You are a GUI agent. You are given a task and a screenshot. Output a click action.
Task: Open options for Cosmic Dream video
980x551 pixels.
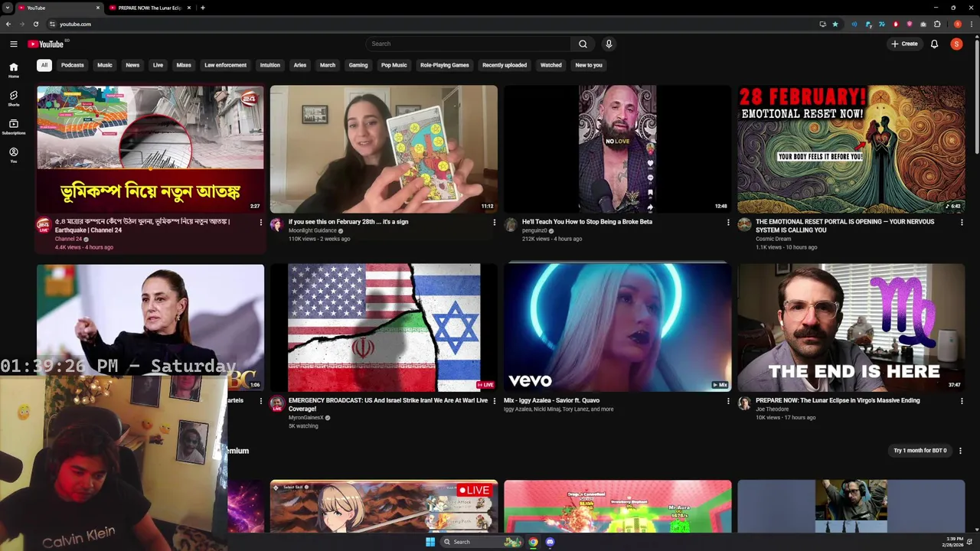[x=962, y=223]
